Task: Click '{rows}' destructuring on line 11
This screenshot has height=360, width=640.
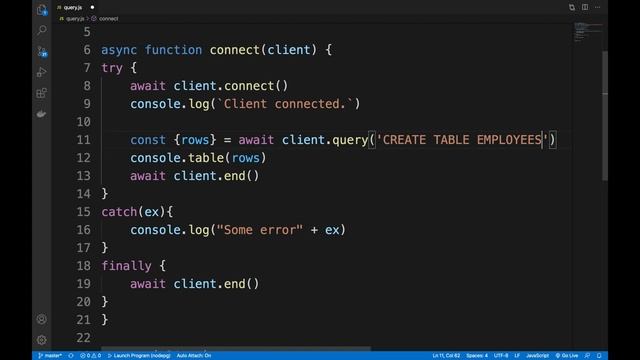Action: click(195, 140)
